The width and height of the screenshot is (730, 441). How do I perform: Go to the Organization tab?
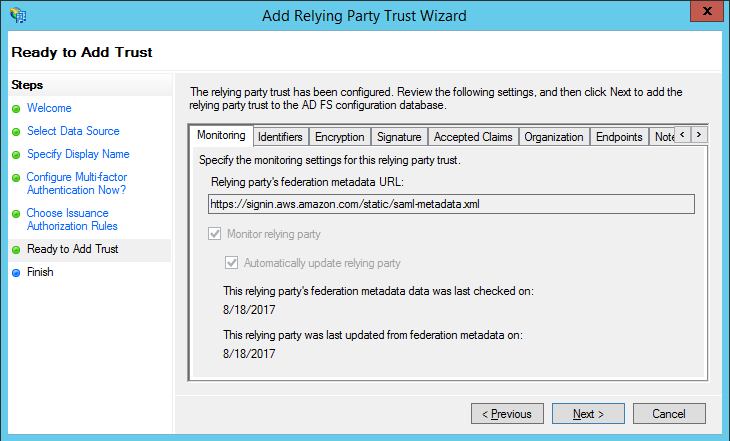pyautogui.click(x=553, y=137)
